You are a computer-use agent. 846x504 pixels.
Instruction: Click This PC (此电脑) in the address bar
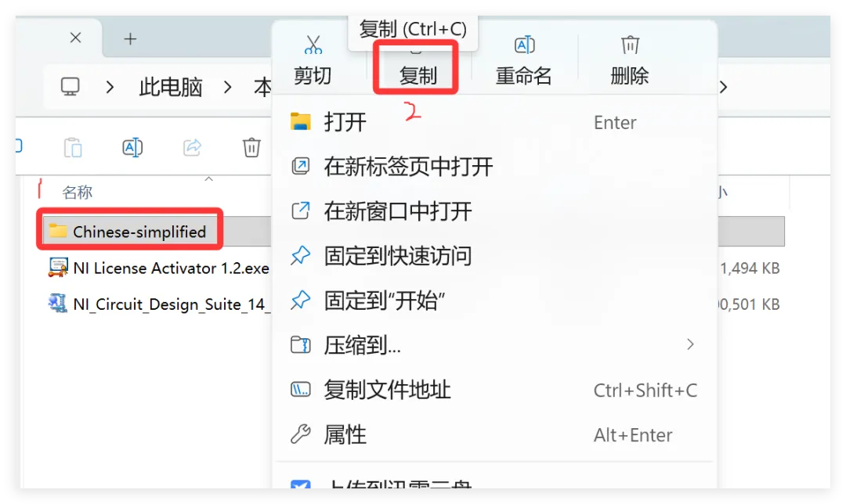coord(171,87)
